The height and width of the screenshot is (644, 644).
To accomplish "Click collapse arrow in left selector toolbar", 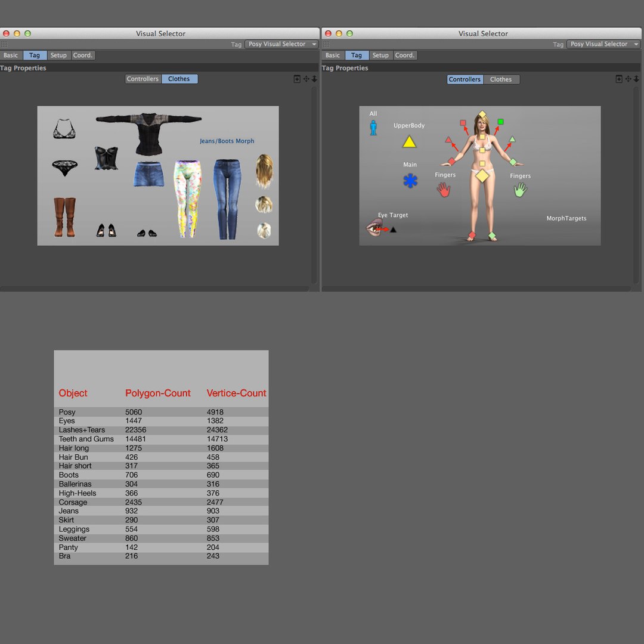I will (x=315, y=79).
